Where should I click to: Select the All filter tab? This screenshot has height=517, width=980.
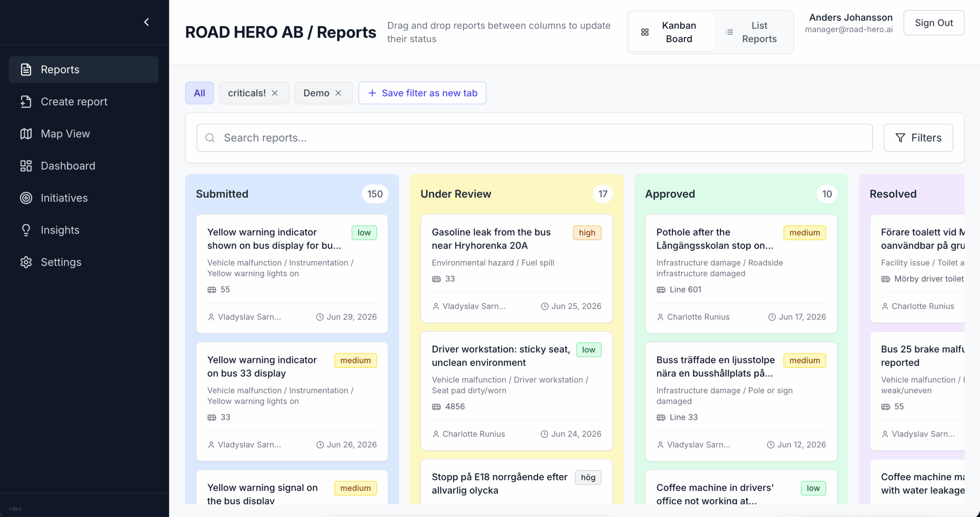click(x=199, y=93)
